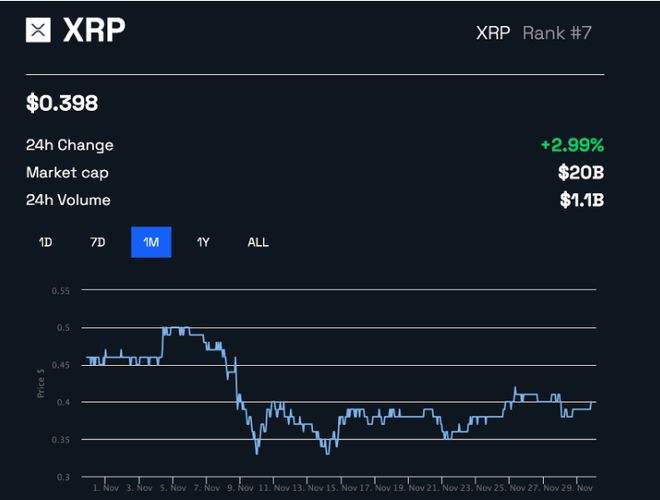Screen dimensions: 660x500
Task: Click the 24h Change label
Action: (69, 145)
